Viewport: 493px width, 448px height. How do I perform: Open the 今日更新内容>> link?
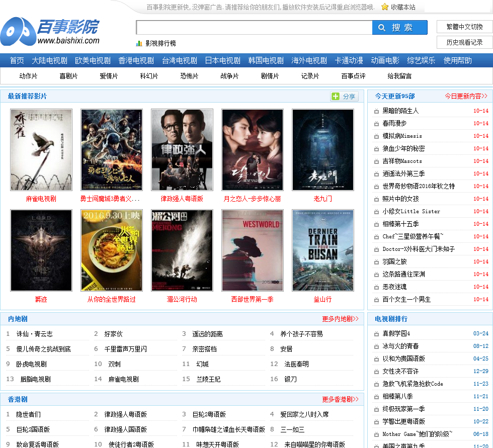click(x=466, y=96)
